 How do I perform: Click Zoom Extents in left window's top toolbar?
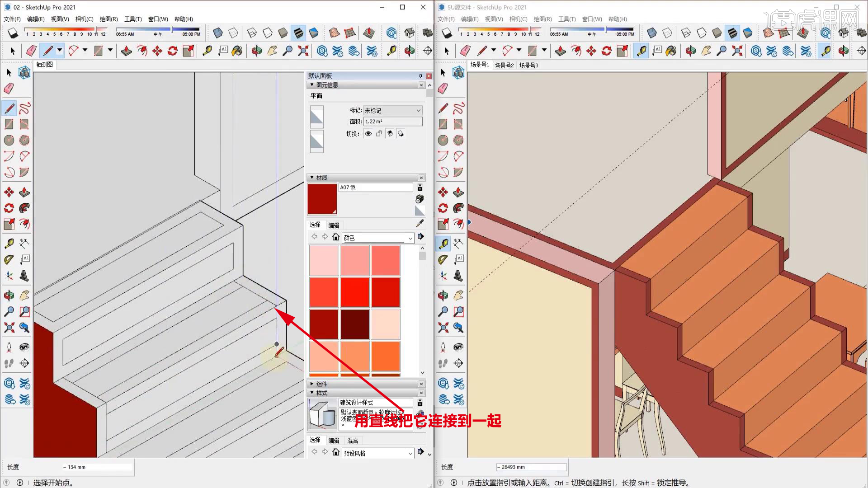(303, 51)
